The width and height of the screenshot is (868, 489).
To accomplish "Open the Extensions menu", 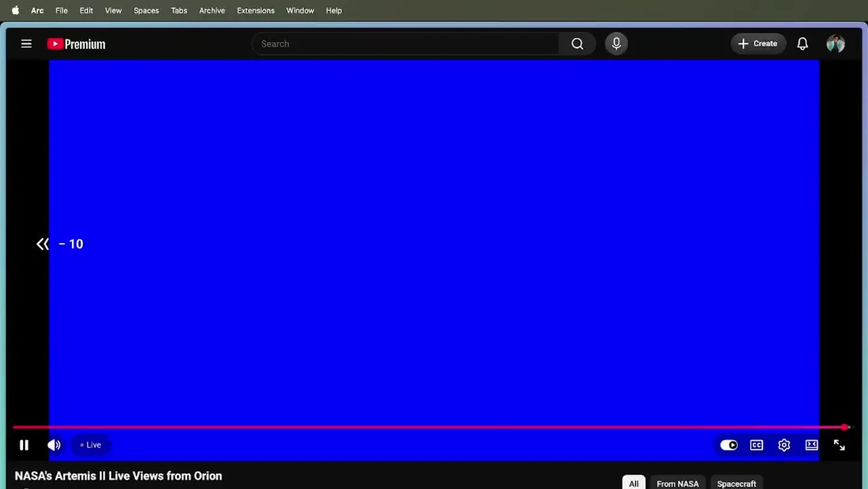I will click(255, 11).
